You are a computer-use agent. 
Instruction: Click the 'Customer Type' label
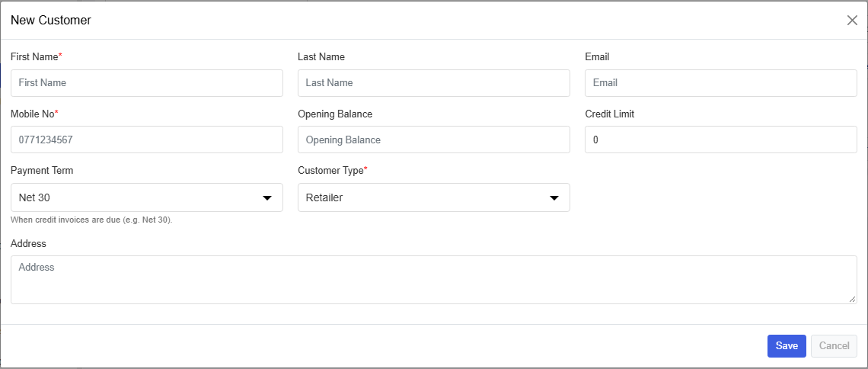coord(330,170)
